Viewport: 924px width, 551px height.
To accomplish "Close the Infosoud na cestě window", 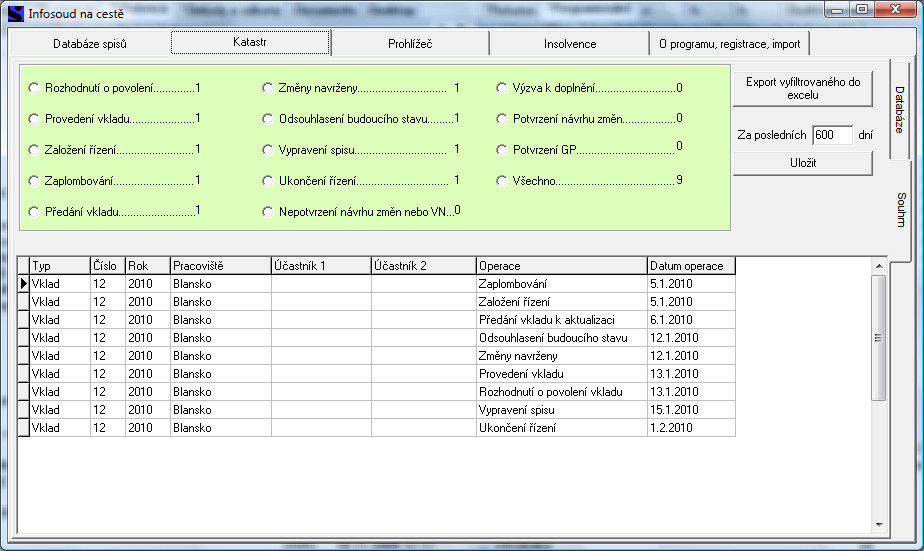I will coord(896,10).
